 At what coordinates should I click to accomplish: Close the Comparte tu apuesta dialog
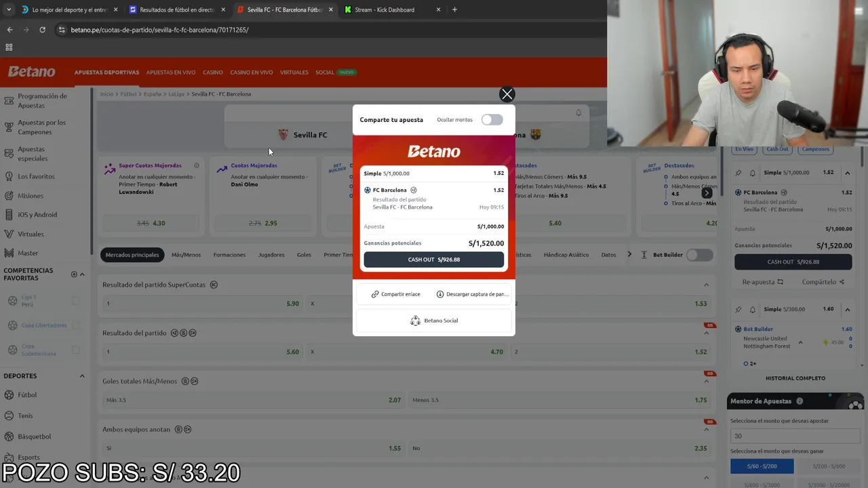click(507, 94)
